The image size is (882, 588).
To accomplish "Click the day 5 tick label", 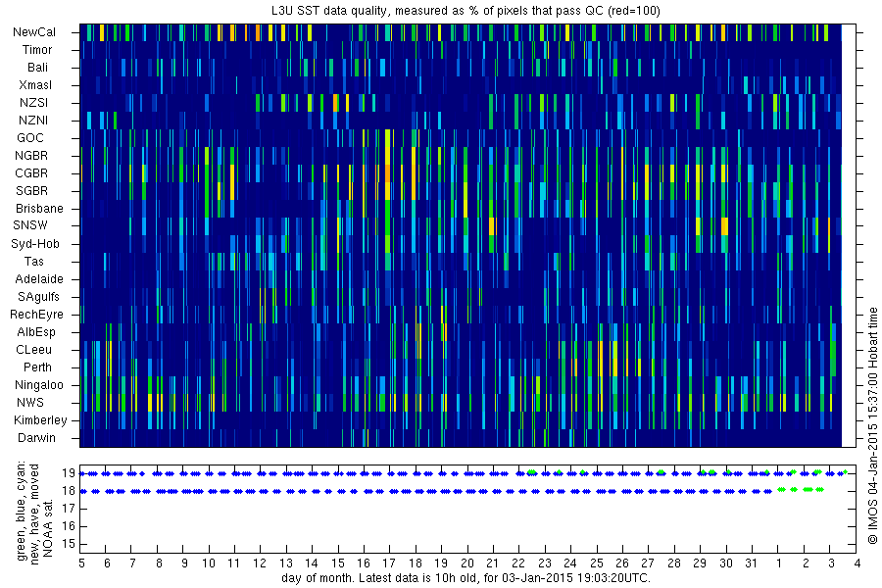I will (82, 563).
